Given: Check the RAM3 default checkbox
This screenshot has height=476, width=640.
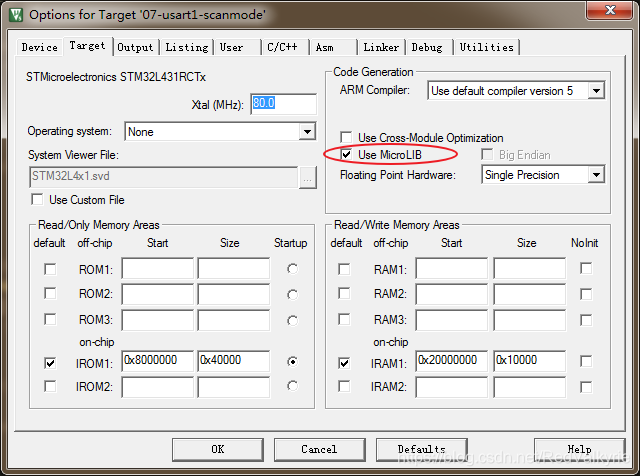Looking at the screenshot, I should click(344, 319).
